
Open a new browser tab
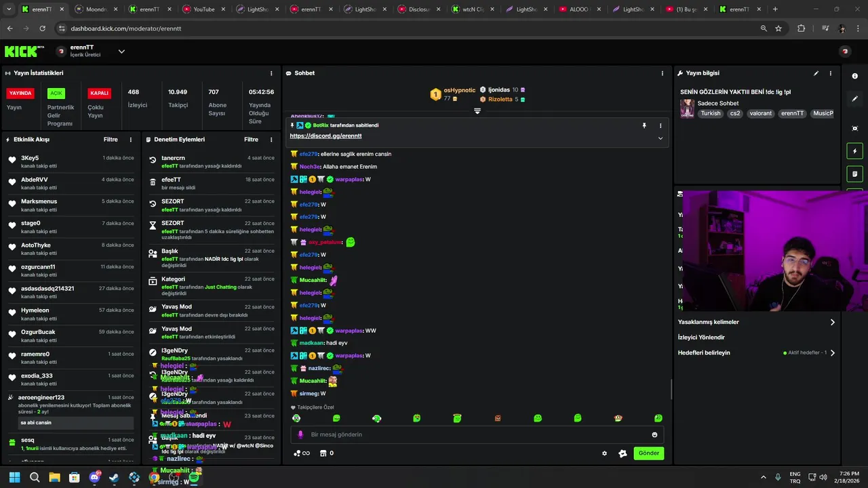(x=775, y=9)
